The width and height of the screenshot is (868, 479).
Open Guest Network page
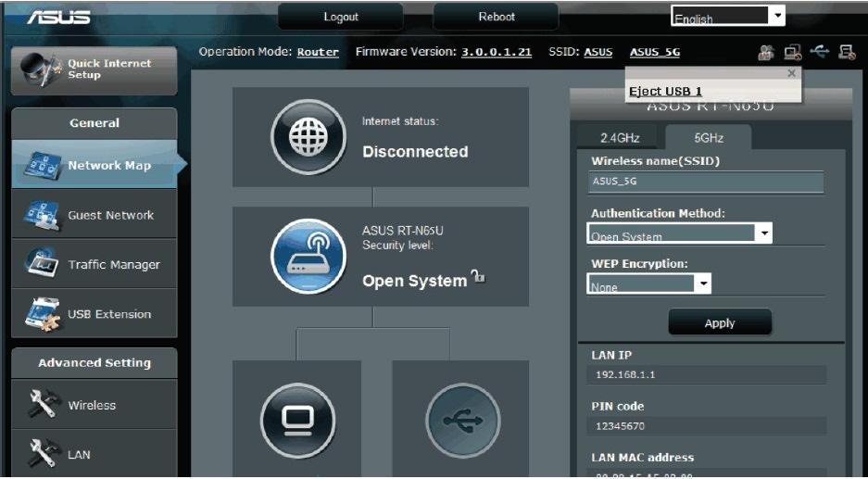94,214
